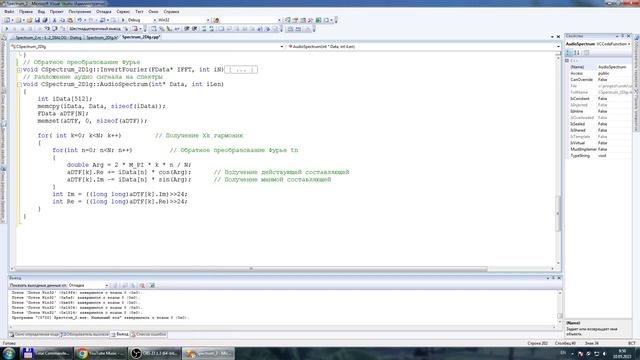The height and width of the screenshot is (360, 640).
Task: Open the Обозреватель вызовов bottom tab
Action: click(x=85, y=334)
